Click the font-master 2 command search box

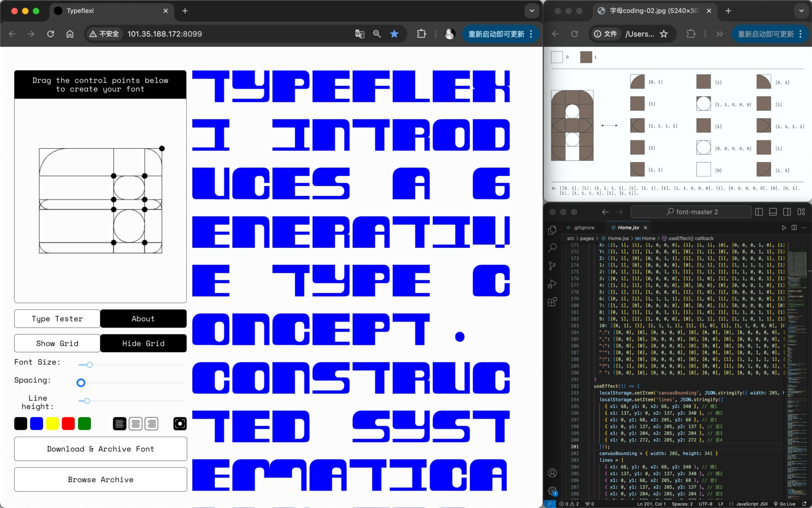pos(691,212)
